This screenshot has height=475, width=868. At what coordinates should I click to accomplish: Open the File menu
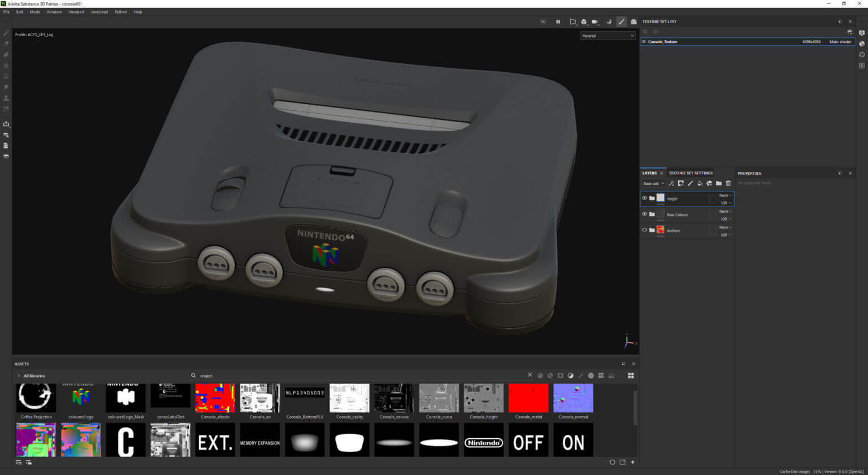6,12
